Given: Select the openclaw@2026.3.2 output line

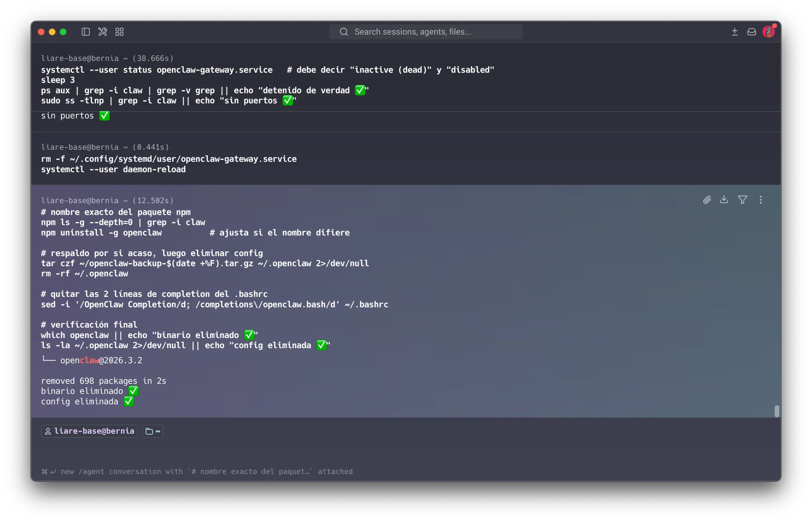Looking at the screenshot, I should (92, 360).
